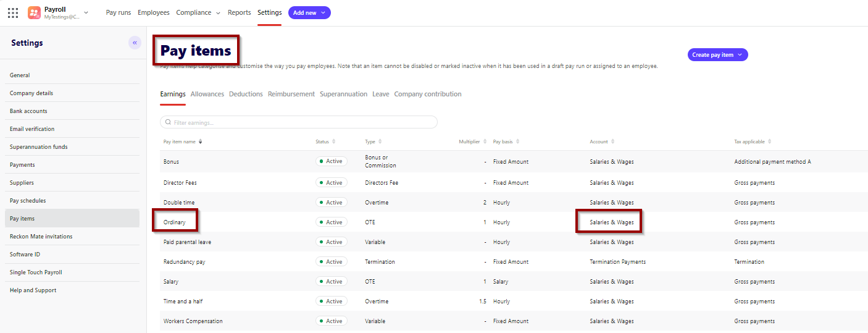Viewport: 868px width, 333px height.
Task: Open the Compliance dropdown menu
Action: click(198, 12)
